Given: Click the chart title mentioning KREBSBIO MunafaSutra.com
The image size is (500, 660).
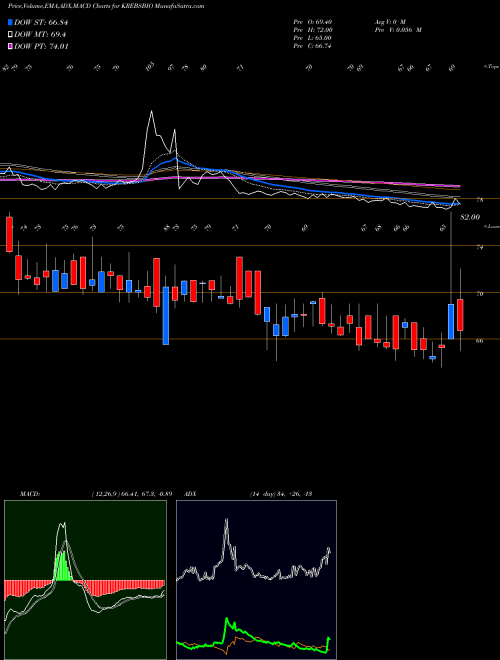Looking at the screenshot, I should point(106,6).
